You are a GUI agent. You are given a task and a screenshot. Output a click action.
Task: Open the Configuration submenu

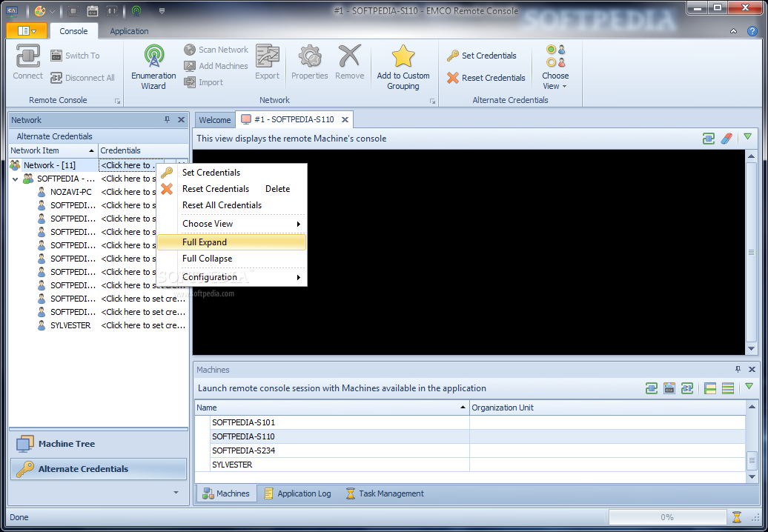pos(232,277)
